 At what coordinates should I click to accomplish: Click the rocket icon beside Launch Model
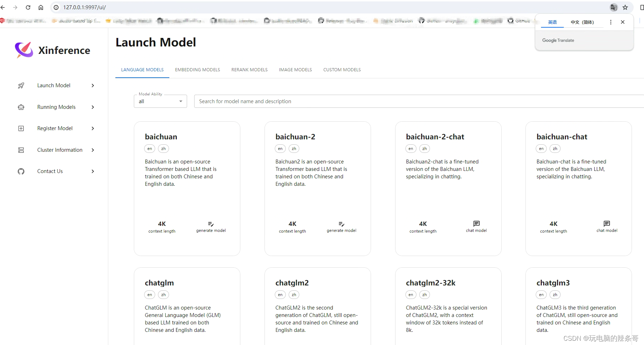(21, 85)
